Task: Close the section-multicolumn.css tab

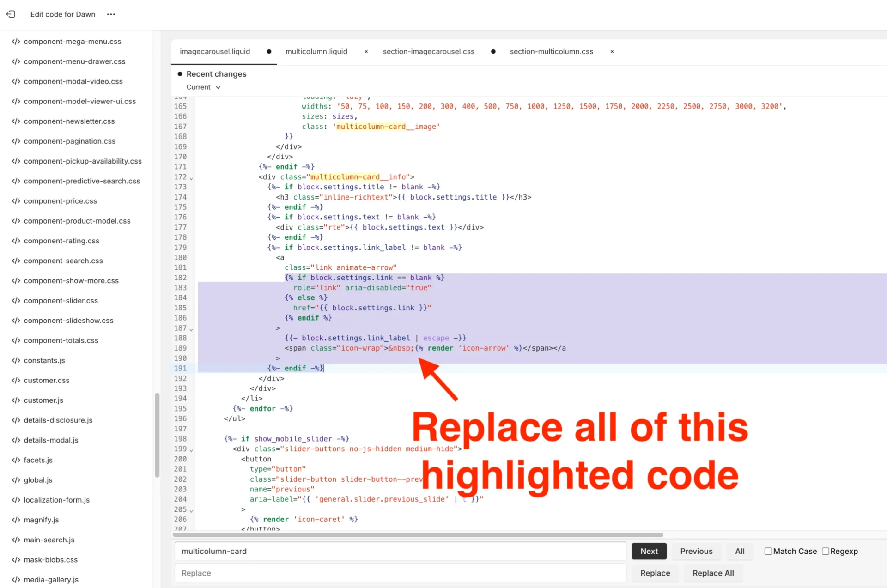Action: (612, 52)
